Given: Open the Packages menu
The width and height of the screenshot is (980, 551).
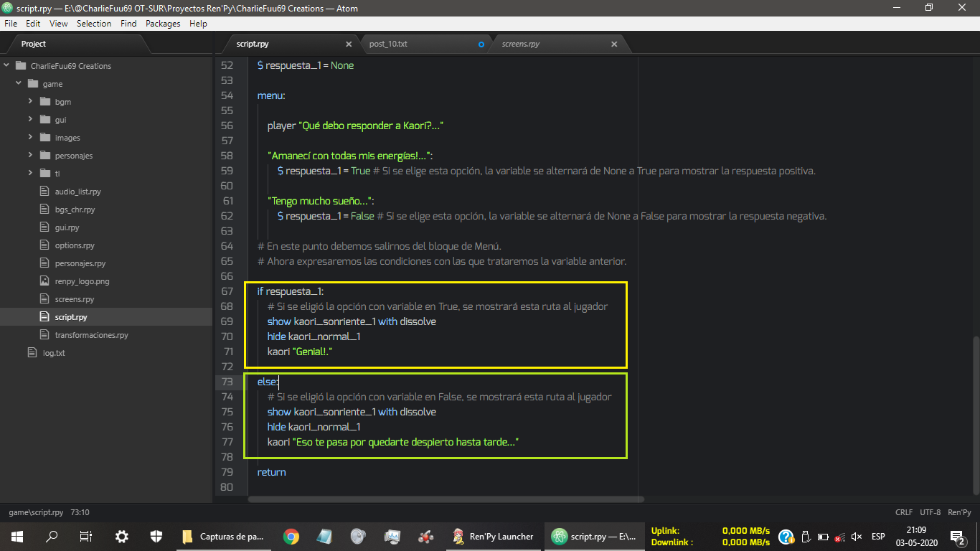Looking at the screenshot, I should coord(163,24).
